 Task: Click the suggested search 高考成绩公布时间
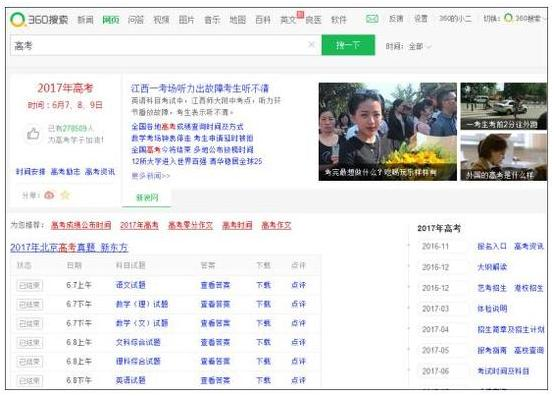[81, 225]
